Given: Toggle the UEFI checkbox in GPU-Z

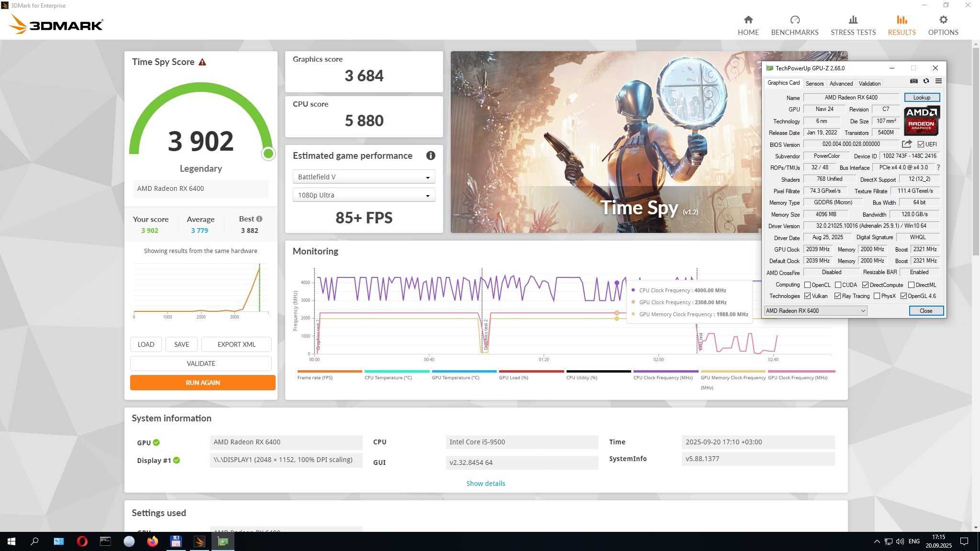Looking at the screenshot, I should (921, 144).
